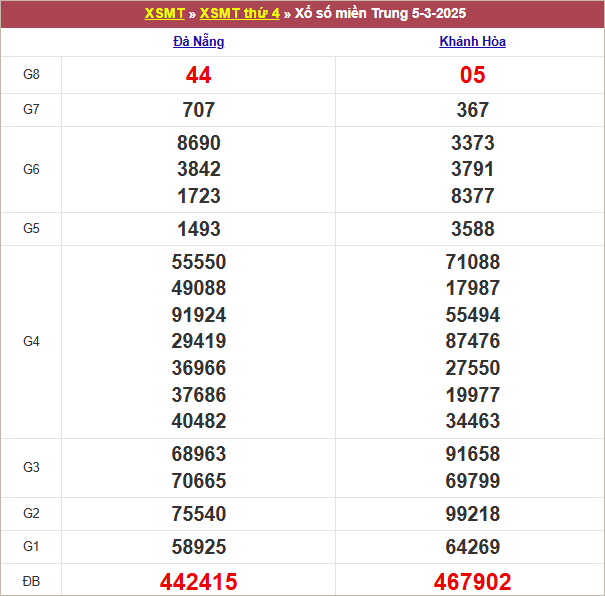Click G3 number 69799
Viewport: 605px width, 596px height.
[473, 481]
